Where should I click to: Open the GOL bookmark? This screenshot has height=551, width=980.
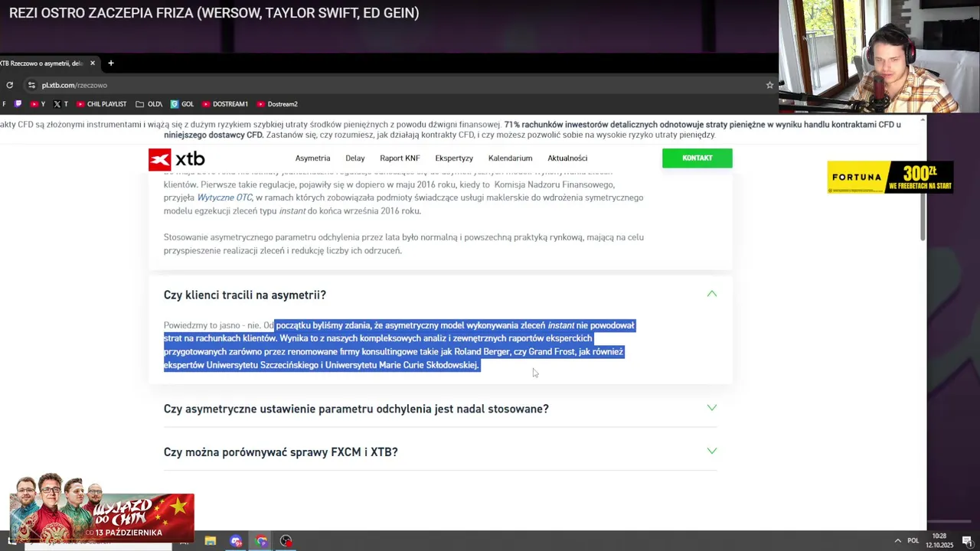tap(182, 104)
